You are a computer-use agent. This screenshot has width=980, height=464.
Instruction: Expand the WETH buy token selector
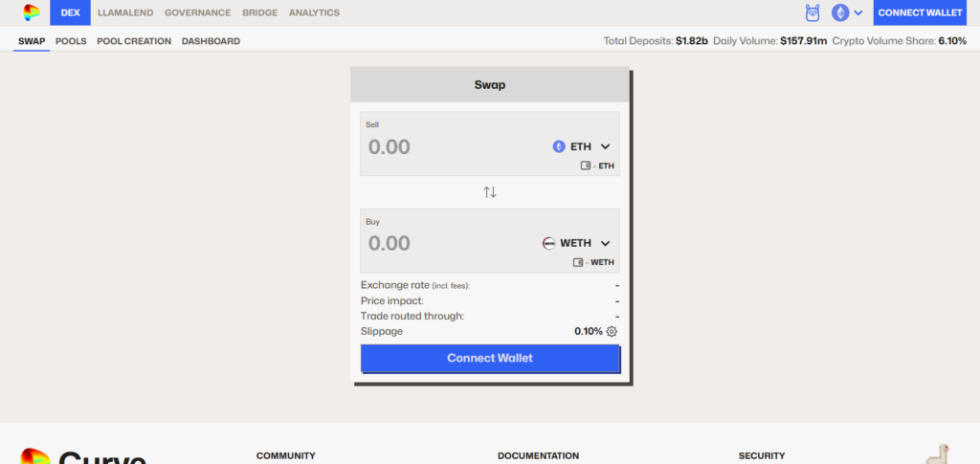576,243
